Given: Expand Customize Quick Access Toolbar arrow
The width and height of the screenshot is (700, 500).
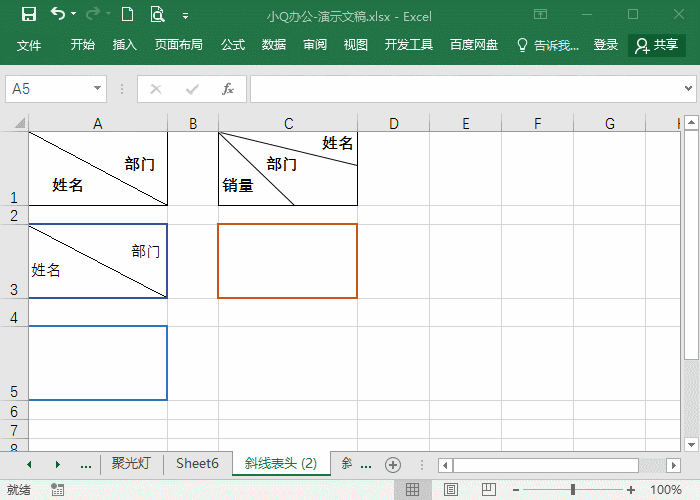Looking at the screenshot, I should pos(185,16).
